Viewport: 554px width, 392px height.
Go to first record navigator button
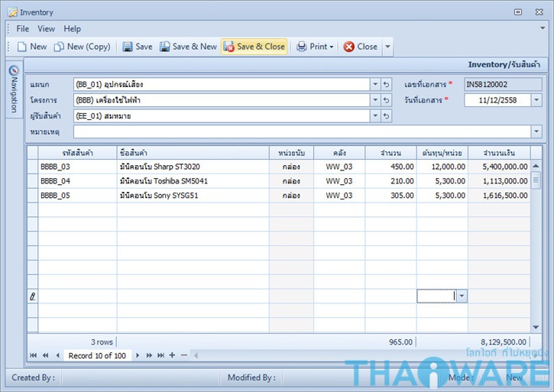pyautogui.click(x=33, y=355)
